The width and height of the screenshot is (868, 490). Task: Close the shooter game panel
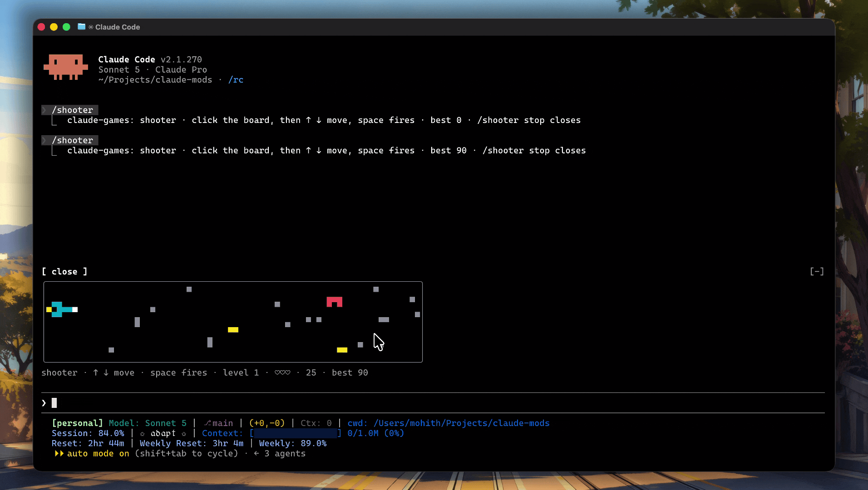64,271
